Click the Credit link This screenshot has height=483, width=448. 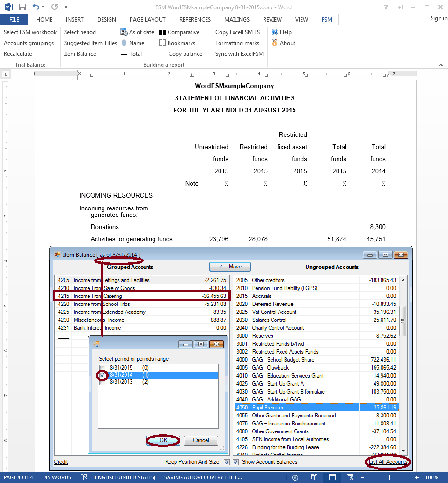click(x=61, y=462)
